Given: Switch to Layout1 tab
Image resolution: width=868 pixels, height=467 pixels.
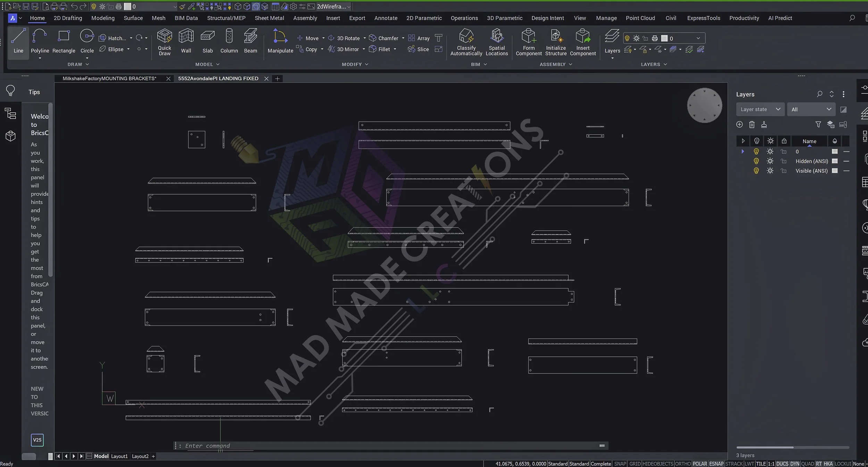Looking at the screenshot, I should pos(119,456).
